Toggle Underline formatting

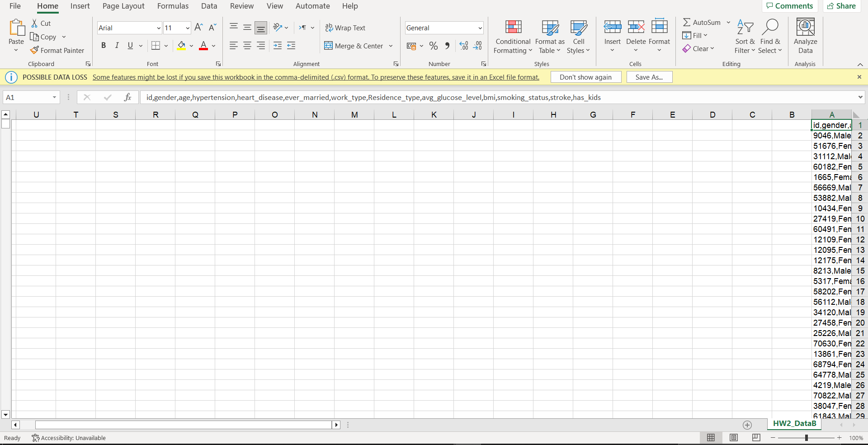[130, 46]
